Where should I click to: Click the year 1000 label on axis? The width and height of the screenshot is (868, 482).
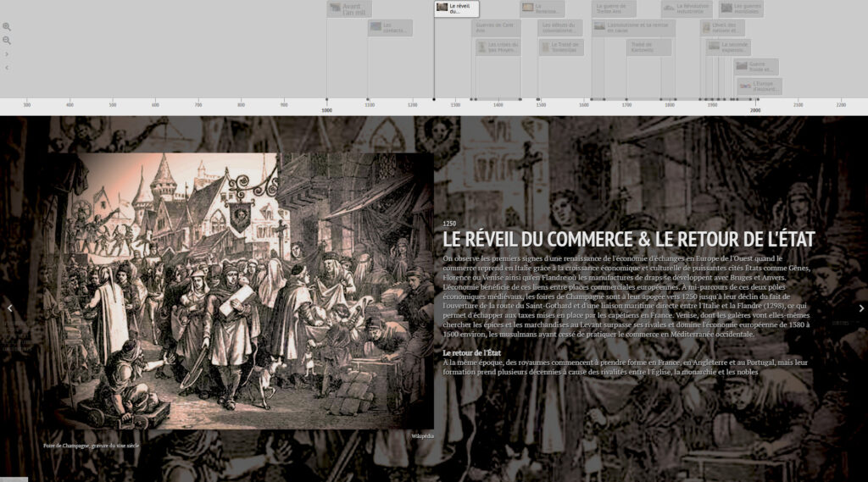point(326,110)
